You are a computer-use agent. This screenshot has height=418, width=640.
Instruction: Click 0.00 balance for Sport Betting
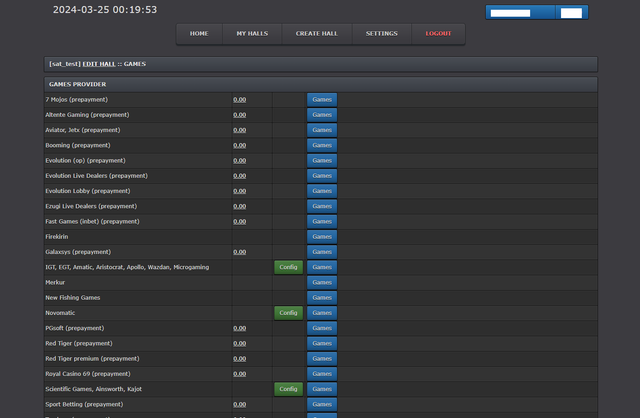point(240,404)
